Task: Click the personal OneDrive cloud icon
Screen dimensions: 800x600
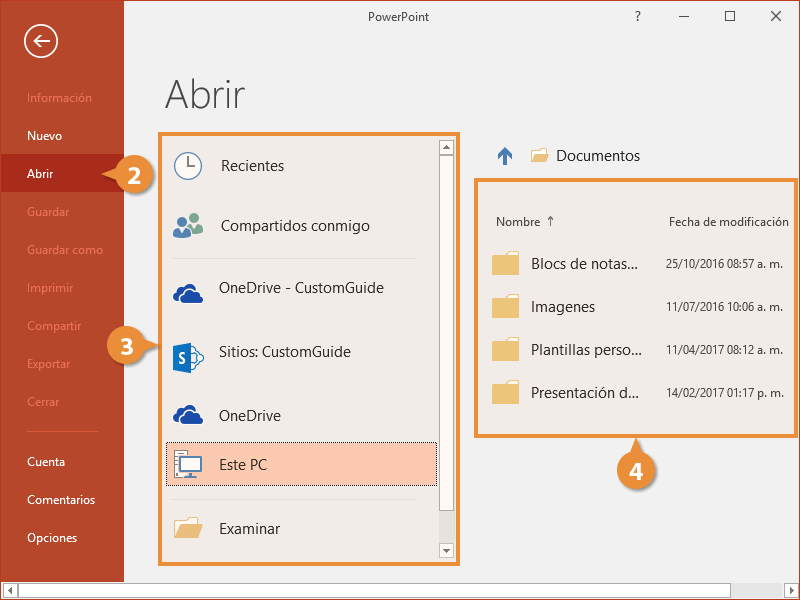Action: (188, 415)
